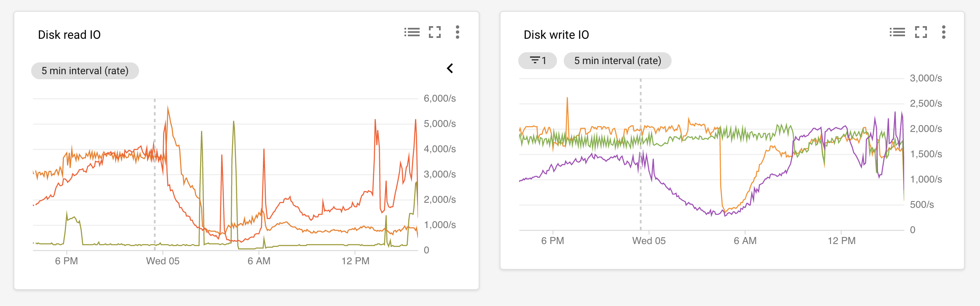Expand Disk read IO chart to fullscreen
Screen dimensions: 980x306
tap(435, 32)
